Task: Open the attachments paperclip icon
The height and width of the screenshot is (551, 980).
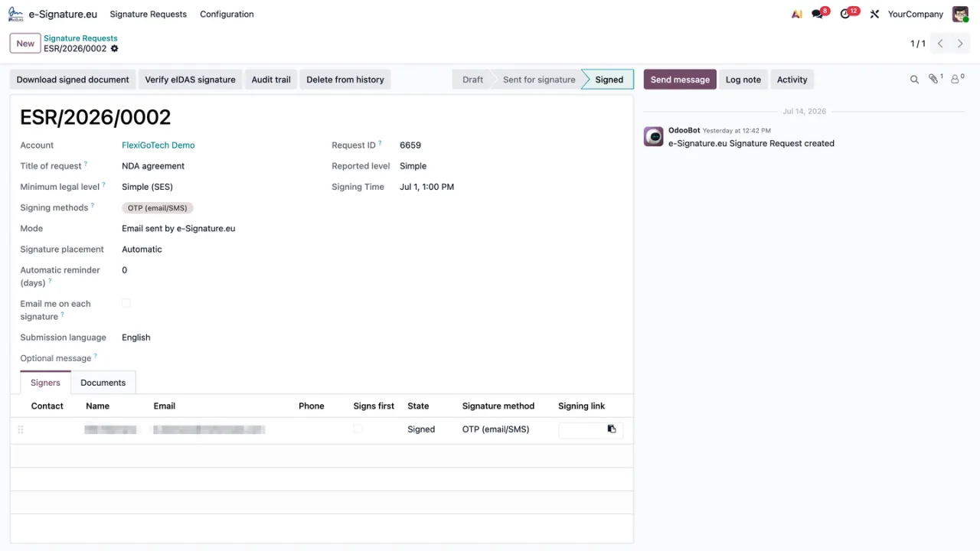Action: (933, 79)
